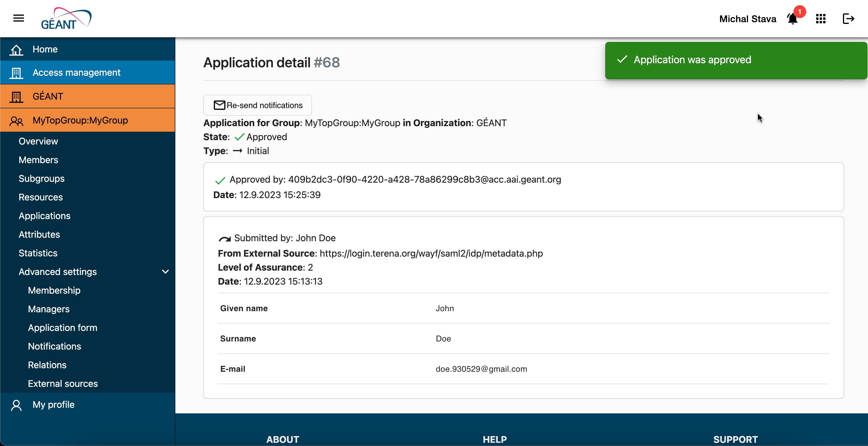Image resolution: width=868 pixels, height=446 pixels.
Task: Click the approver identifier email text
Action: [x=424, y=179]
